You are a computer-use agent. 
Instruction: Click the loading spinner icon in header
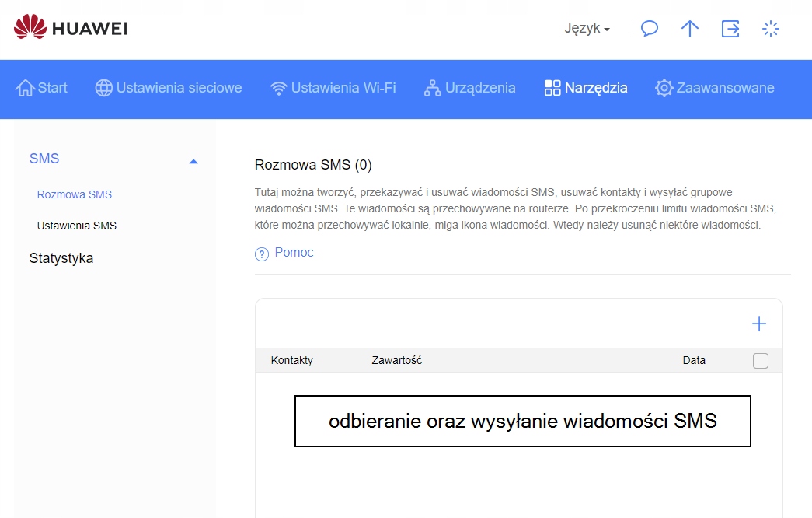click(771, 29)
